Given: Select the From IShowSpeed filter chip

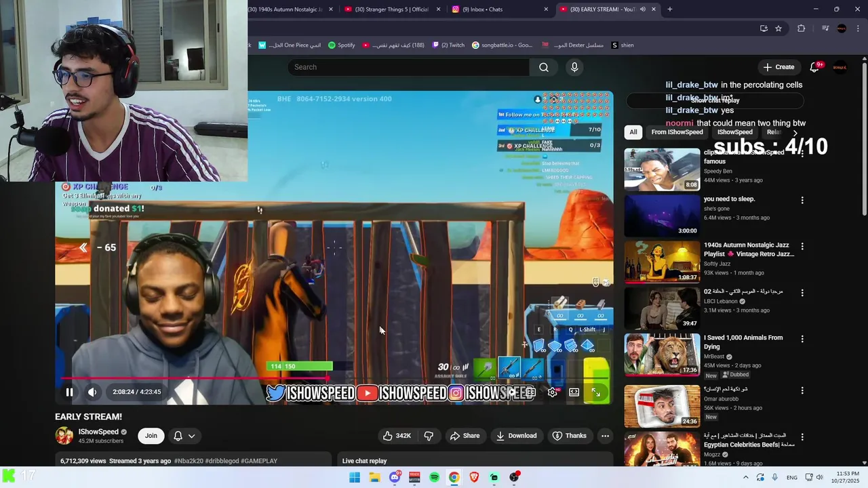Looking at the screenshot, I should (x=677, y=132).
